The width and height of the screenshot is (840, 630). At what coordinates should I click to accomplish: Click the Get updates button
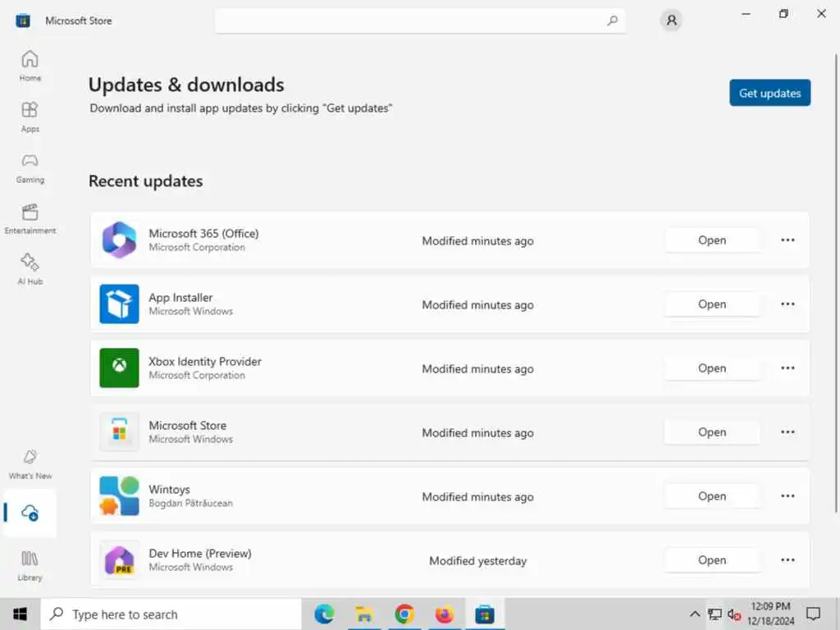pos(769,93)
